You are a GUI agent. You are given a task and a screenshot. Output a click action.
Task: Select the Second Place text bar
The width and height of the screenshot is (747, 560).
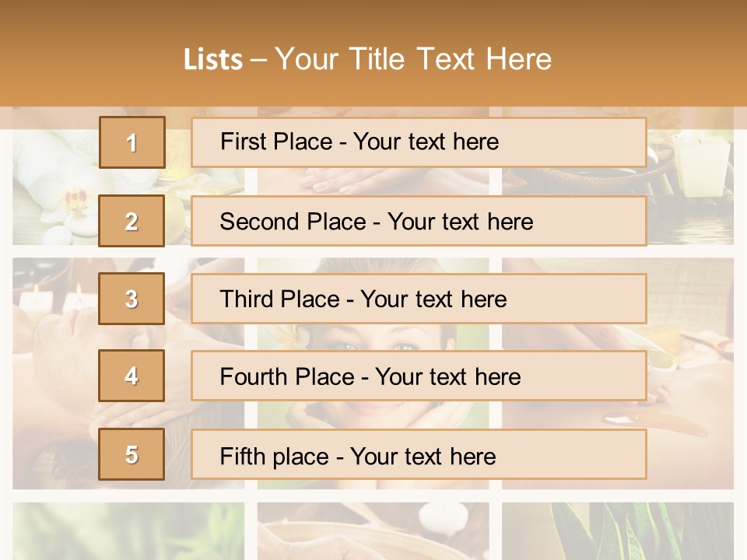pos(419,221)
